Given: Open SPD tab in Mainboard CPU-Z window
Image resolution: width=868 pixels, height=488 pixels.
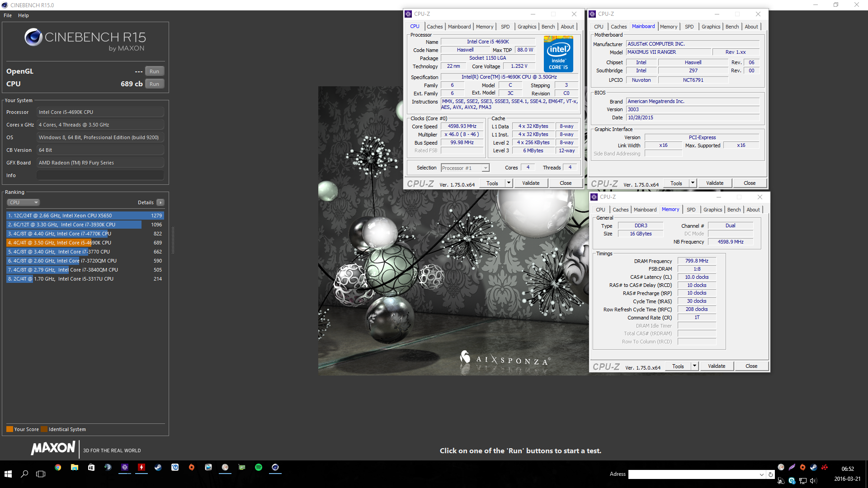Looking at the screenshot, I should 689,27.
